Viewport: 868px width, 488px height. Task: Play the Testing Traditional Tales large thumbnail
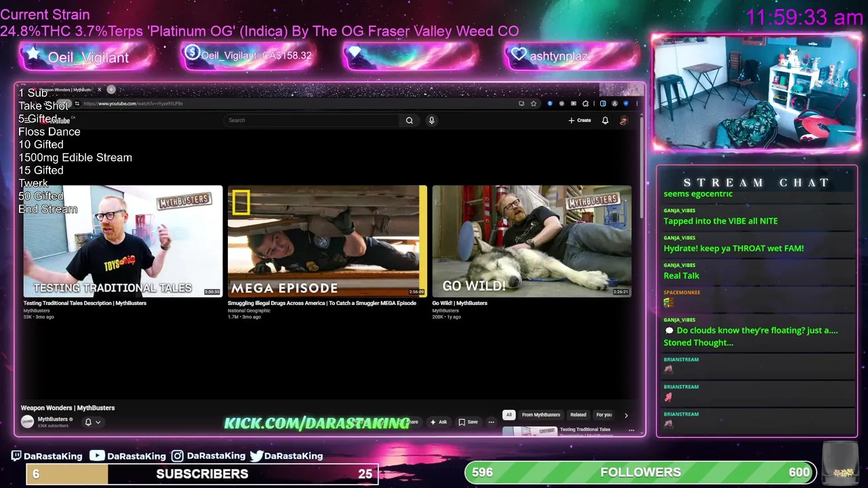pos(123,241)
